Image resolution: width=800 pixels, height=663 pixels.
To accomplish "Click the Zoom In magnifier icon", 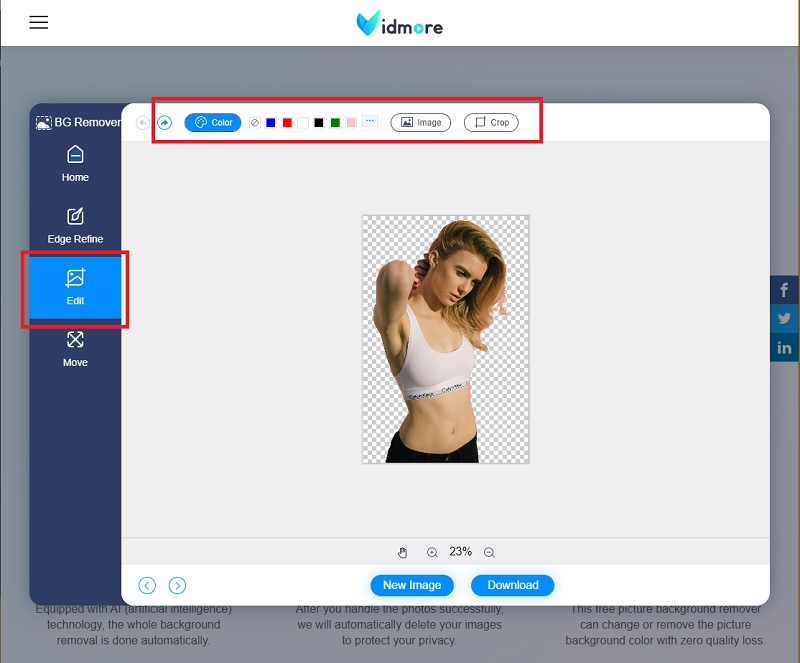I will click(433, 552).
